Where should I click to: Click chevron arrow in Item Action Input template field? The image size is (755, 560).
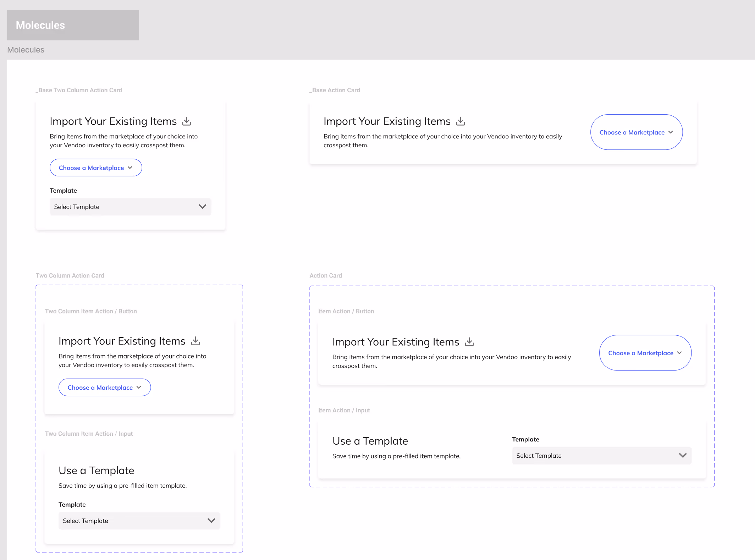pos(683,455)
